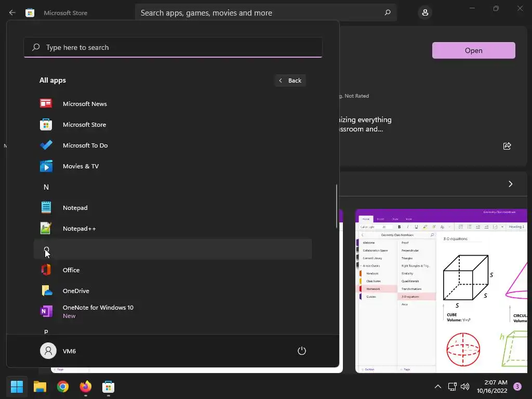Switch to Microsoft Store on taskbar
532x399 pixels.
(108, 387)
